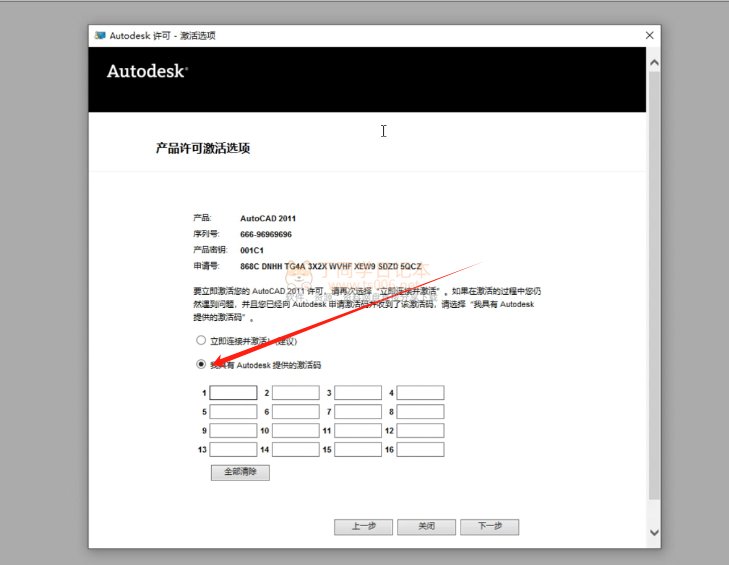Select activation code field 9
This screenshot has height=565, width=729.
(233, 431)
